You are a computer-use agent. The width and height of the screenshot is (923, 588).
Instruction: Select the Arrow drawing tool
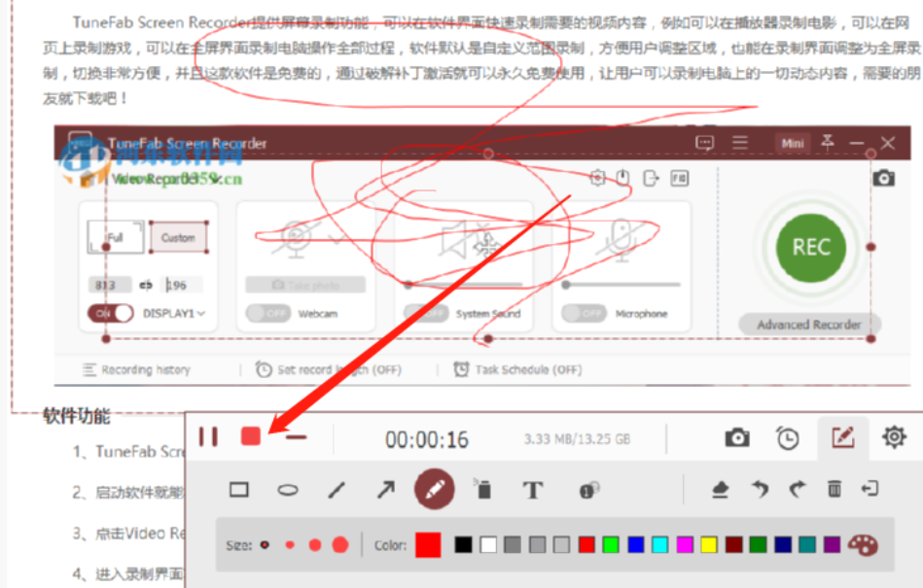click(385, 489)
